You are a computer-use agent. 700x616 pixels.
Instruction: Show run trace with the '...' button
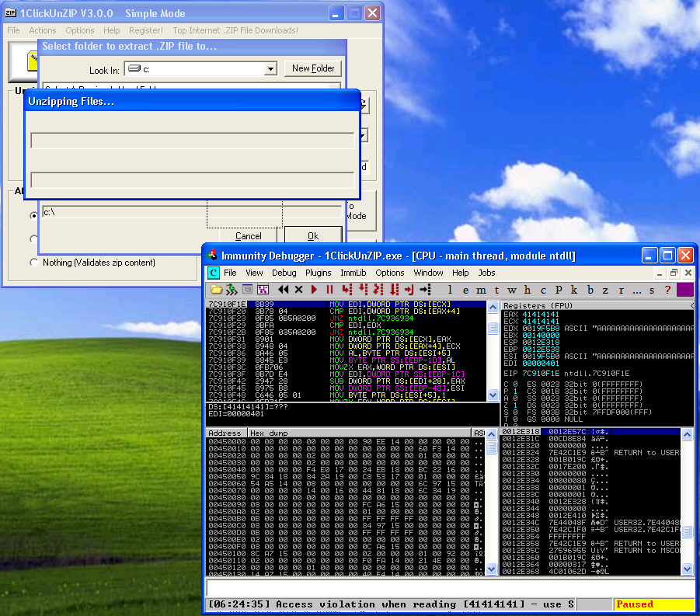coord(636,291)
